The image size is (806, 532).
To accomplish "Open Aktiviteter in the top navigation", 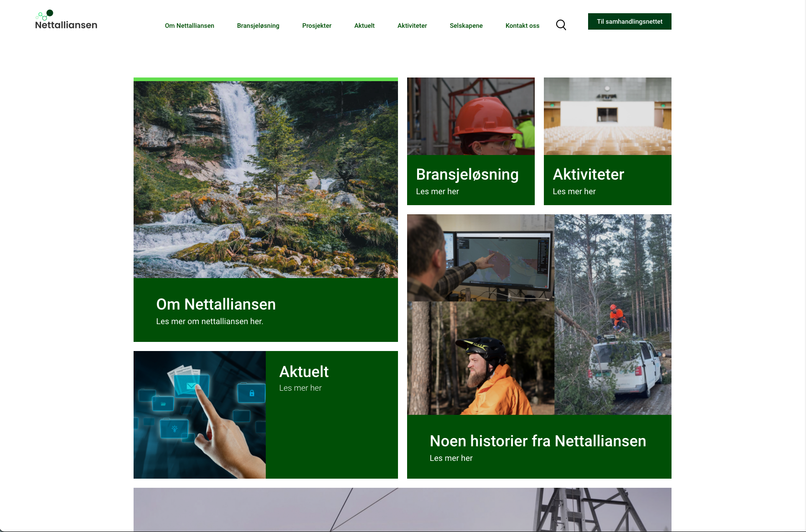I will click(412, 26).
